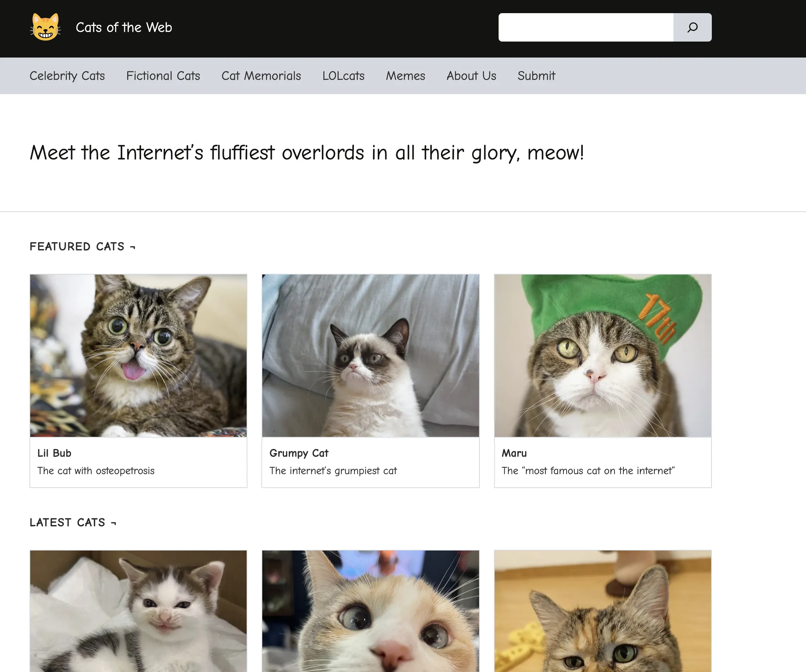This screenshot has height=672, width=806.
Task: Open the smiling white kitten photo
Action: click(139, 611)
